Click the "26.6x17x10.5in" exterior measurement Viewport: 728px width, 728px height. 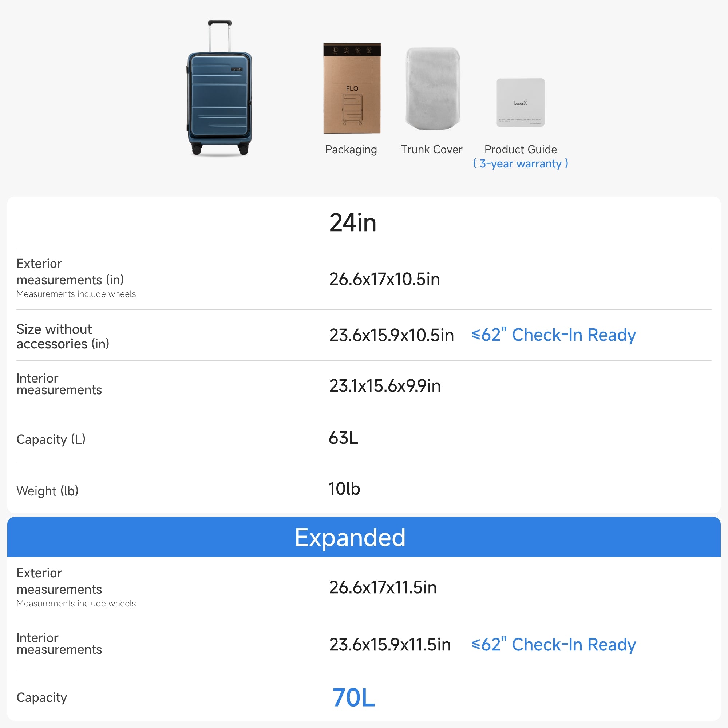coord(384,279)
